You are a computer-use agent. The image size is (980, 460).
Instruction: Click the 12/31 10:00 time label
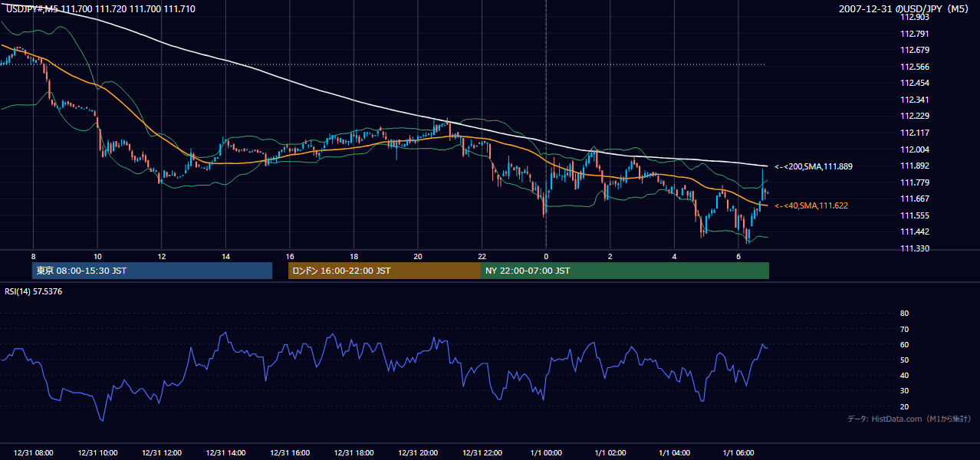[97, 453]
